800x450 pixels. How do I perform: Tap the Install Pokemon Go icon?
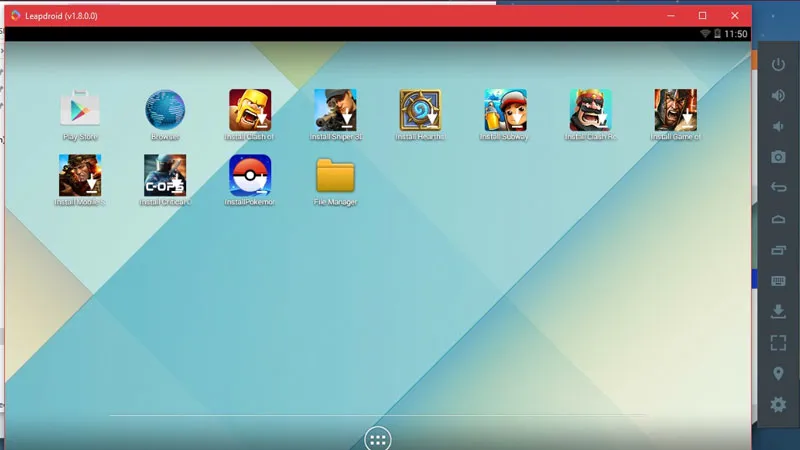250,175
